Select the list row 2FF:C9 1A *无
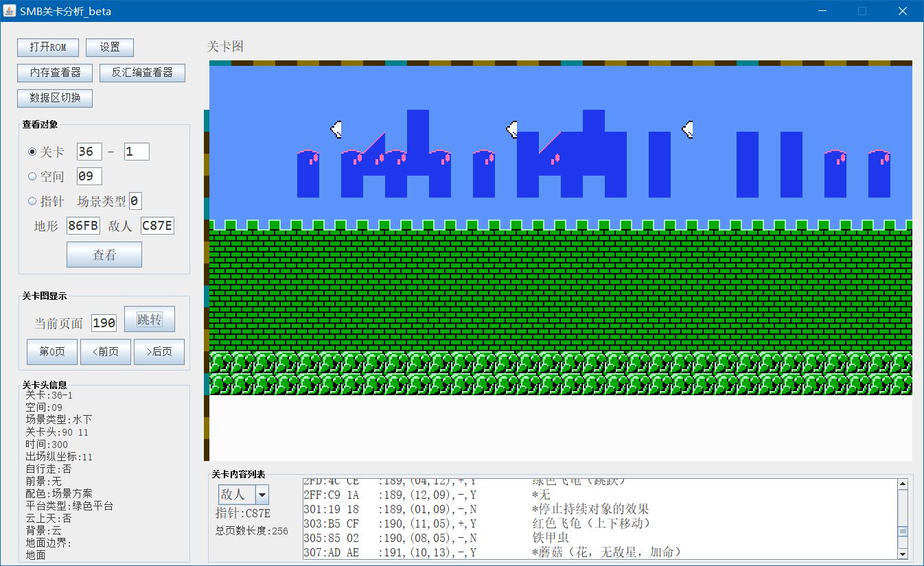The width and height of the screenshot is (924, 566). (600, 495)
